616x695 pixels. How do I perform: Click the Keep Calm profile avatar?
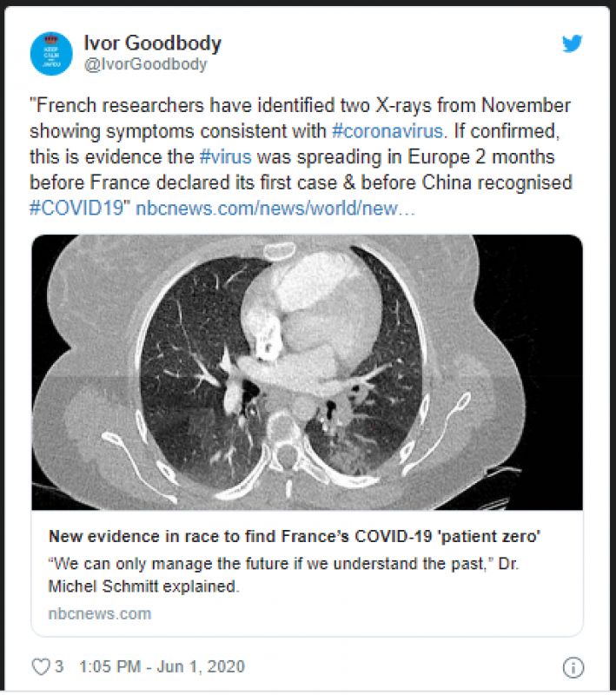(x=50, y=53)
